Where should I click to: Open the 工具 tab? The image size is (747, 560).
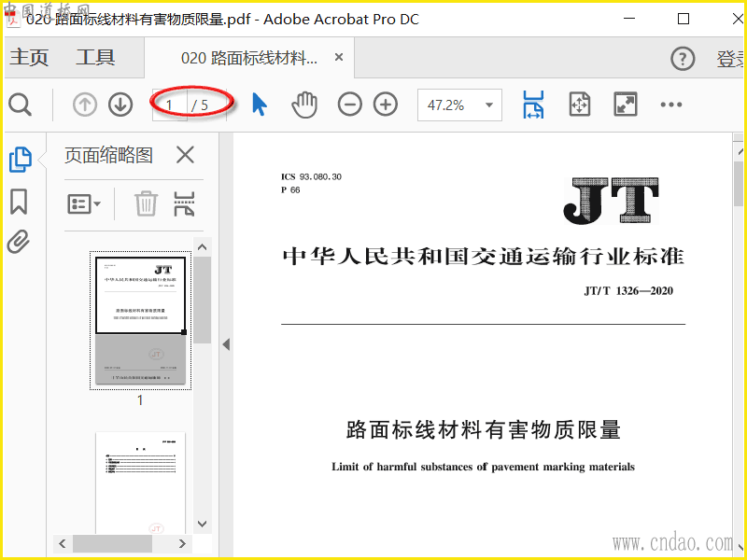pyautogui.click(x=95, y=58)
